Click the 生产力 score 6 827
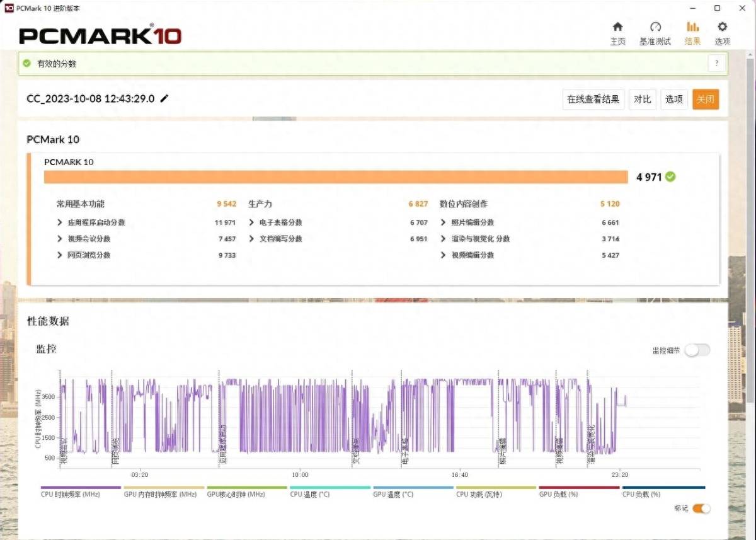756x540 pixels. 418,204
